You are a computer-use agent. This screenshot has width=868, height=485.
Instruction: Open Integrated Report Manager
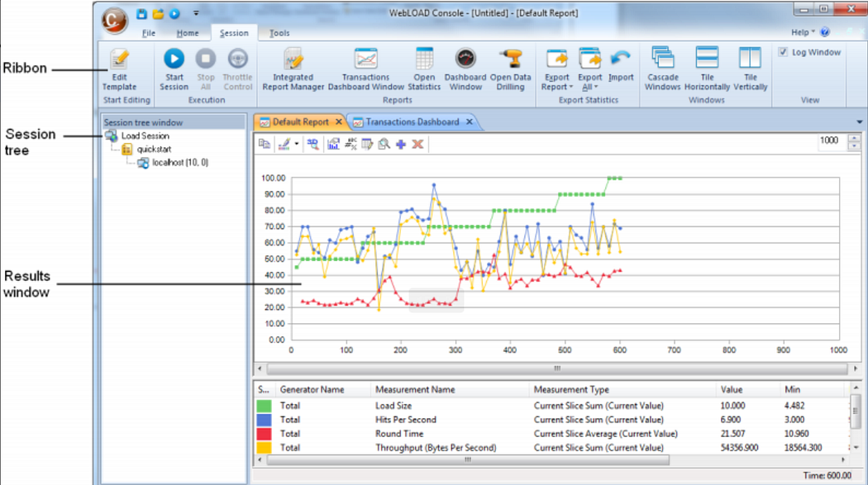[293, 69]
